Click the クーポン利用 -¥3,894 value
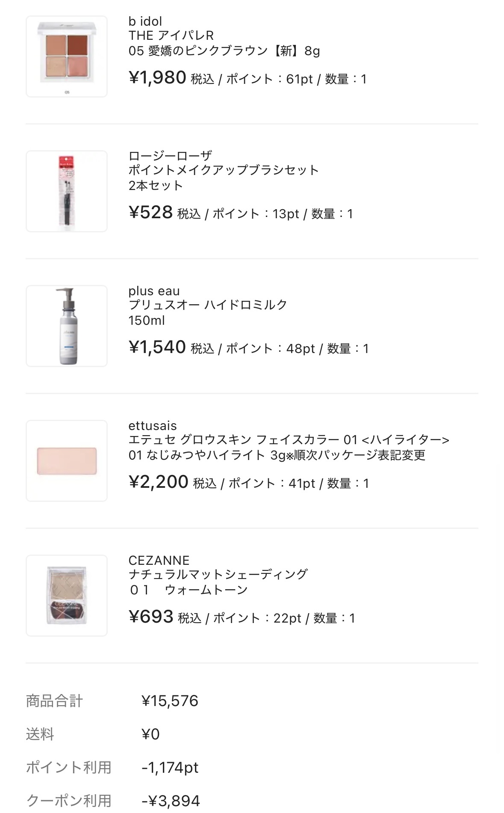 click(171, 800)
